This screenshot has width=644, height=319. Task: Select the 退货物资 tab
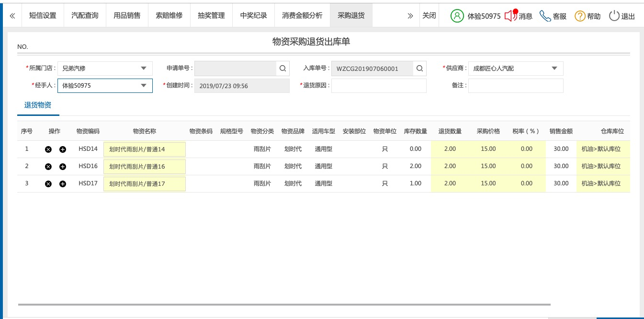pos(38,105)
